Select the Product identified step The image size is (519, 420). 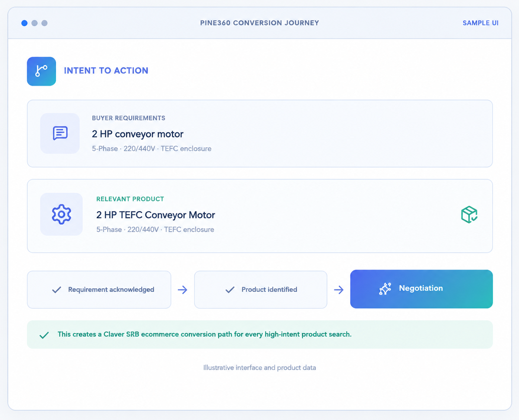(261, 290)
